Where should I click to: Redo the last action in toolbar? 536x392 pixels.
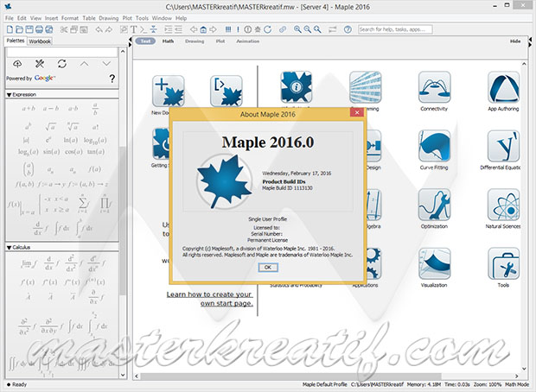coord(109,29)
